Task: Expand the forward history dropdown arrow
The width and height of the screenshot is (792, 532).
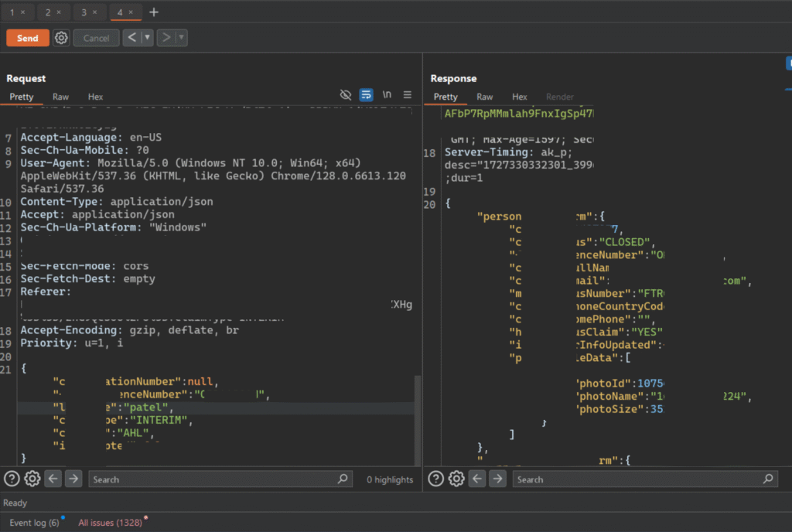Action: click(181, 38)
